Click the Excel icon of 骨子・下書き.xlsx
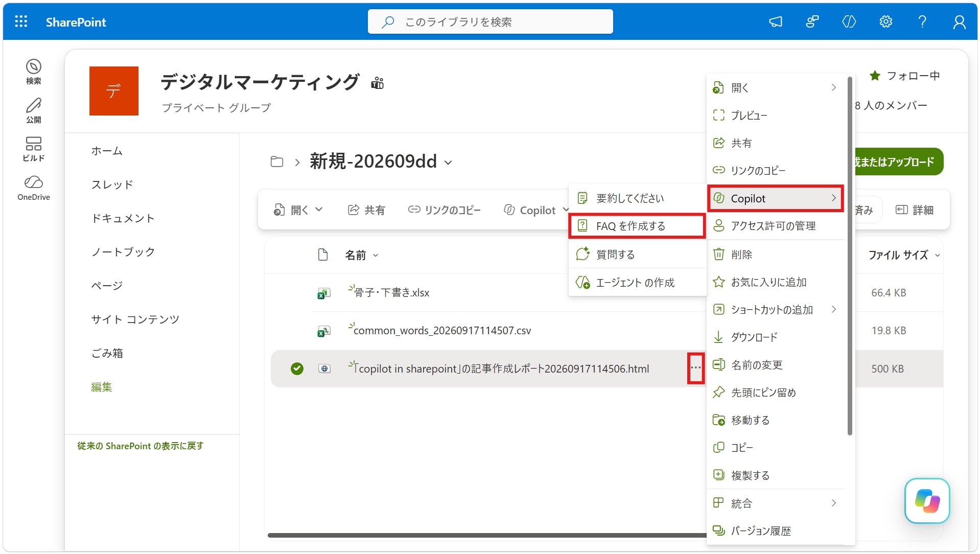The height and width of the screenshot is (554, 980). [324, 293]
